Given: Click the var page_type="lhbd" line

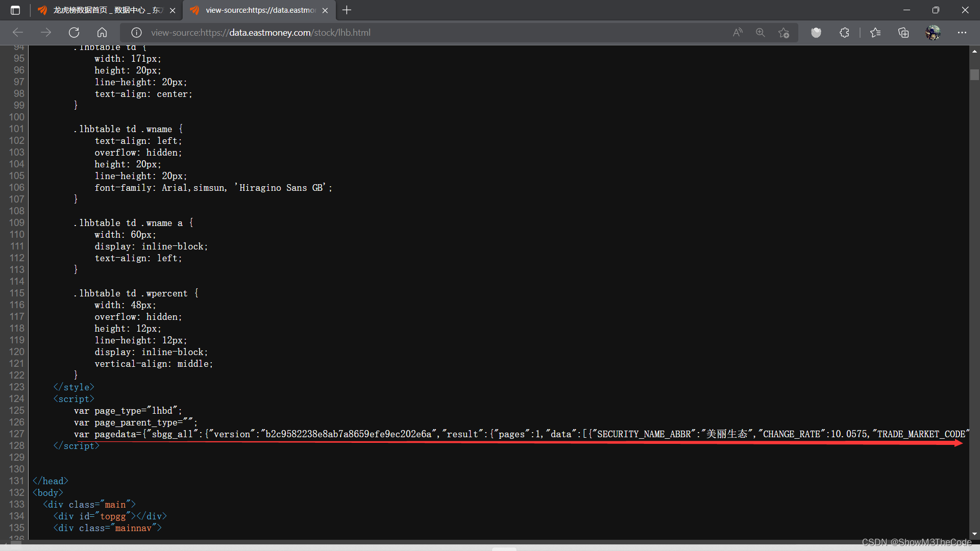Looking at the screenshot, I should [128, 411].
